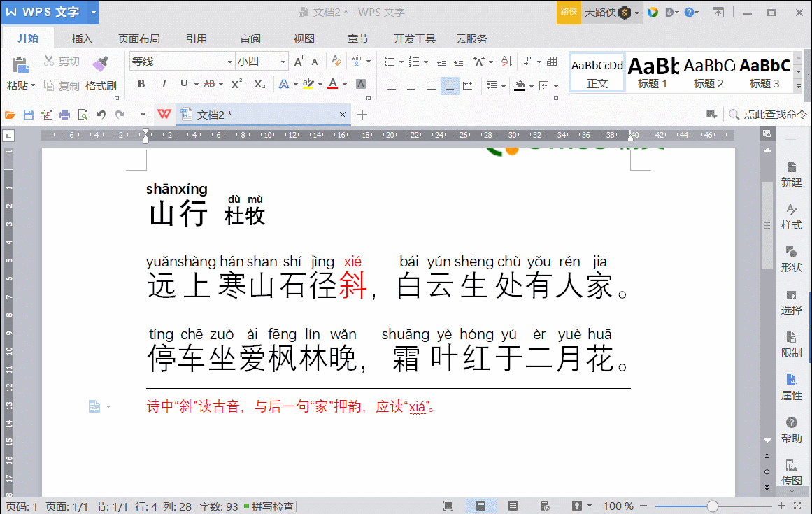Align text right
The image size is (812, 514).
coord(431,86)
